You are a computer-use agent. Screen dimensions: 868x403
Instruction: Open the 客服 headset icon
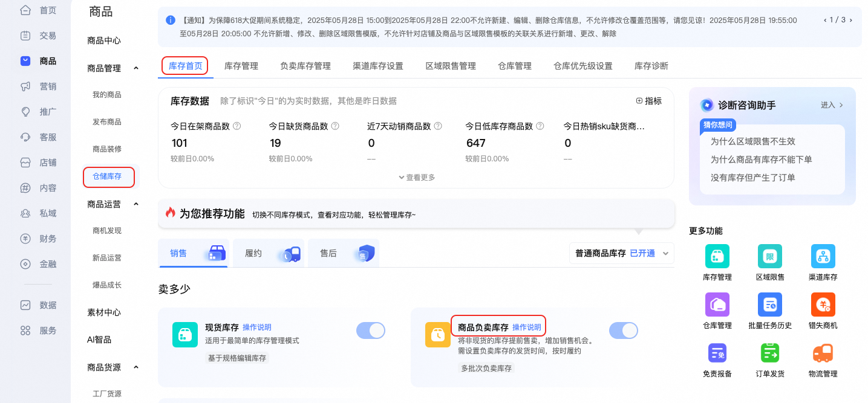(x=25, y=137)
